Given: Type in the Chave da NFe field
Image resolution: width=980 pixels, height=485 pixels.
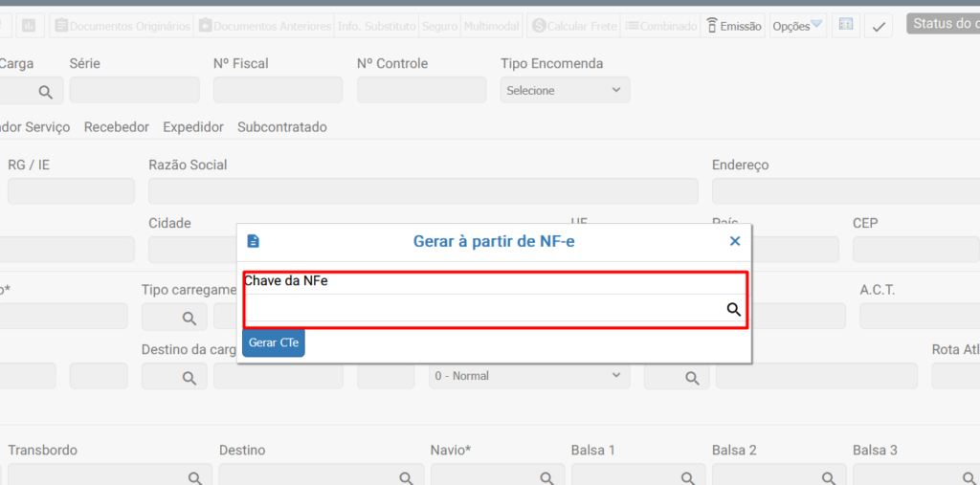Looking at the screenshot, I should pyautogui.click(x=483, y=309).
